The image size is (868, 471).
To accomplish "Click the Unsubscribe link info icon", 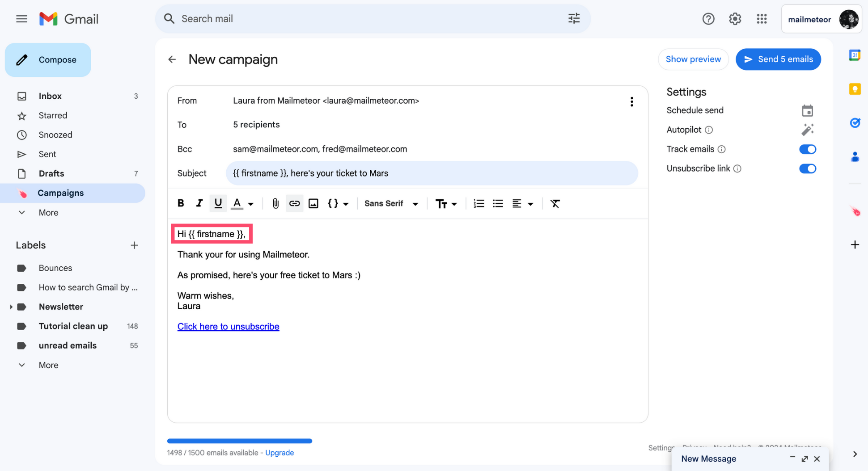I will click(x=737, y=168).
